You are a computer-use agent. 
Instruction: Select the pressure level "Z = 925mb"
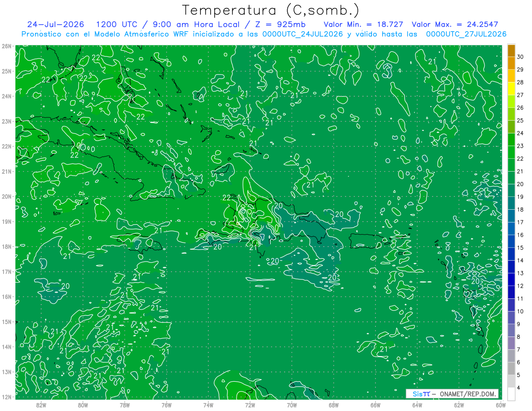pyautogui.click(x=280, y=24)
